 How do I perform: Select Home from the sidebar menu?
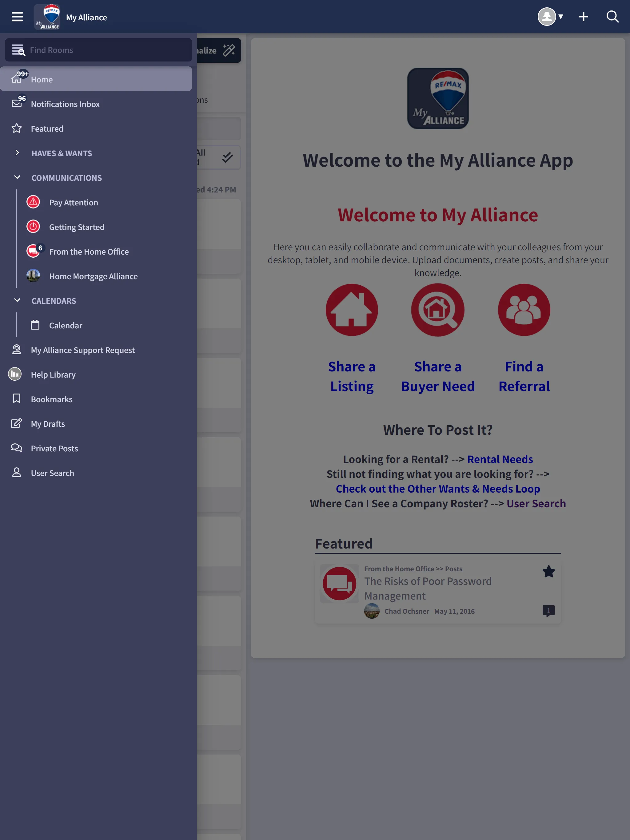[42, 79]
